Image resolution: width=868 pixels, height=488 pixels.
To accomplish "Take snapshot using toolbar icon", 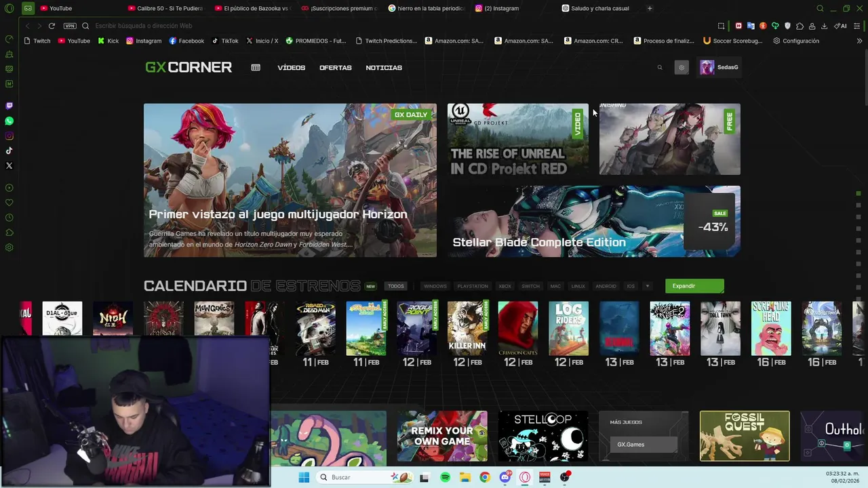I will (721, 26).
